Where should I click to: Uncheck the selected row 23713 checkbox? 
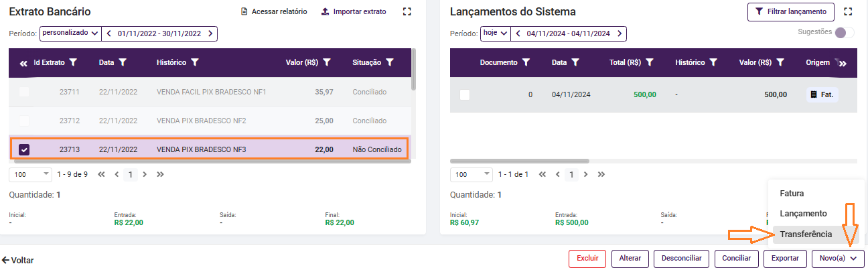point(24,149)
